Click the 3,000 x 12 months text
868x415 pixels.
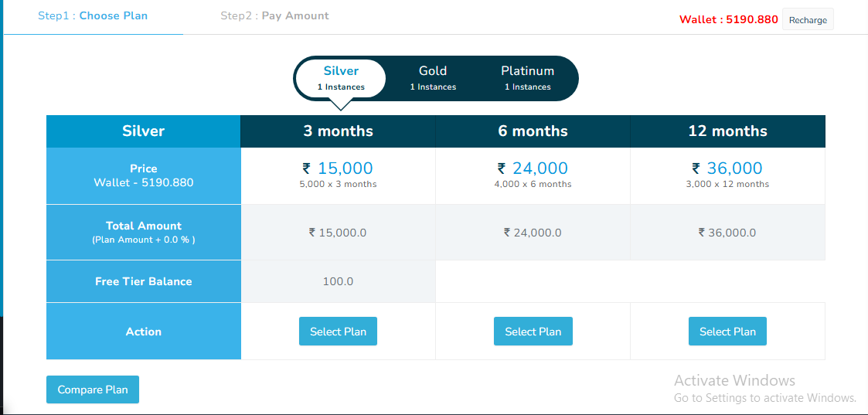tap(727, 184)
